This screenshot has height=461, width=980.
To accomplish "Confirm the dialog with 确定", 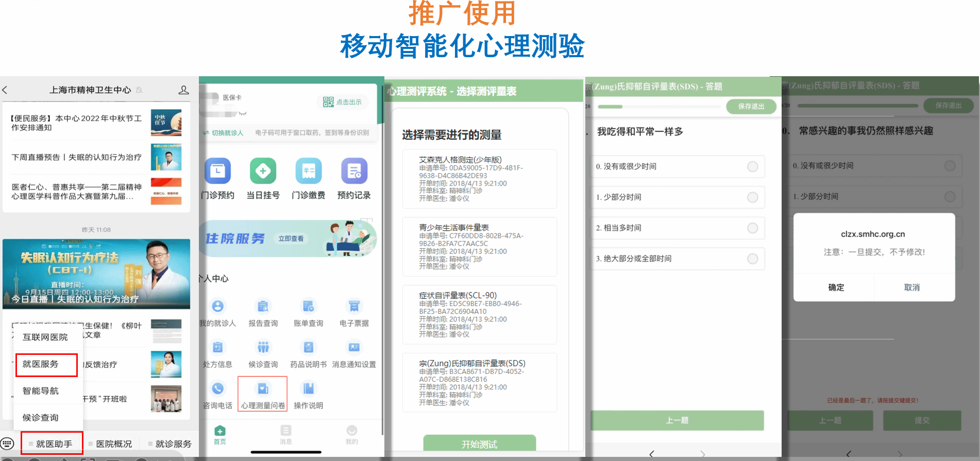I will tap(836, 287).
